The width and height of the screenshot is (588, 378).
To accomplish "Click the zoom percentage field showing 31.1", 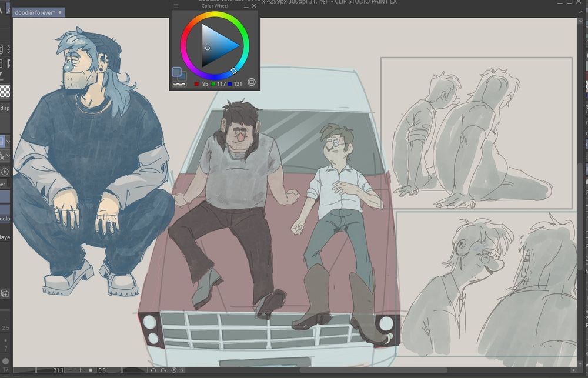I will tap(58, 370).
